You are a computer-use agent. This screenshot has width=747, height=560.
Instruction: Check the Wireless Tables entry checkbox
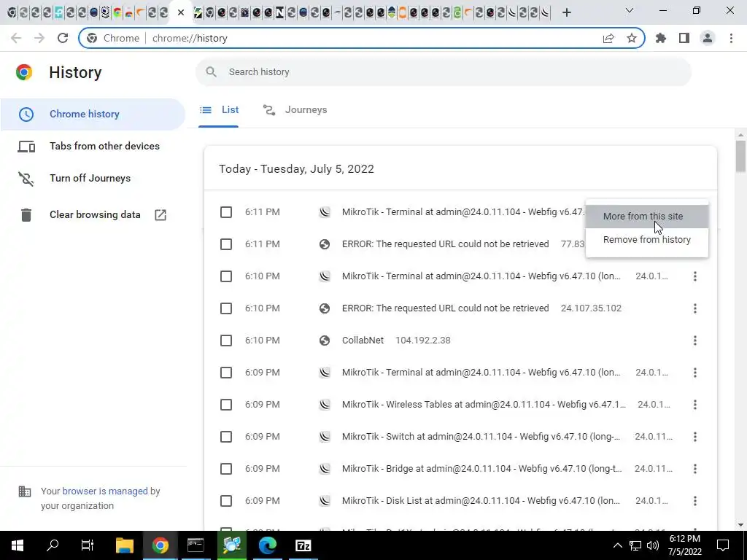coord(226,405)
